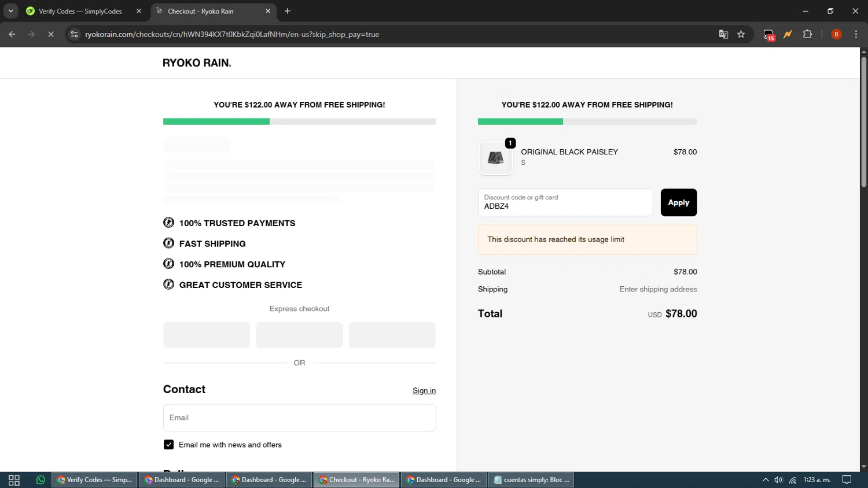Click the browser forward arrow
The height and width of the screenshot is (488, 868).
(31, 35)
